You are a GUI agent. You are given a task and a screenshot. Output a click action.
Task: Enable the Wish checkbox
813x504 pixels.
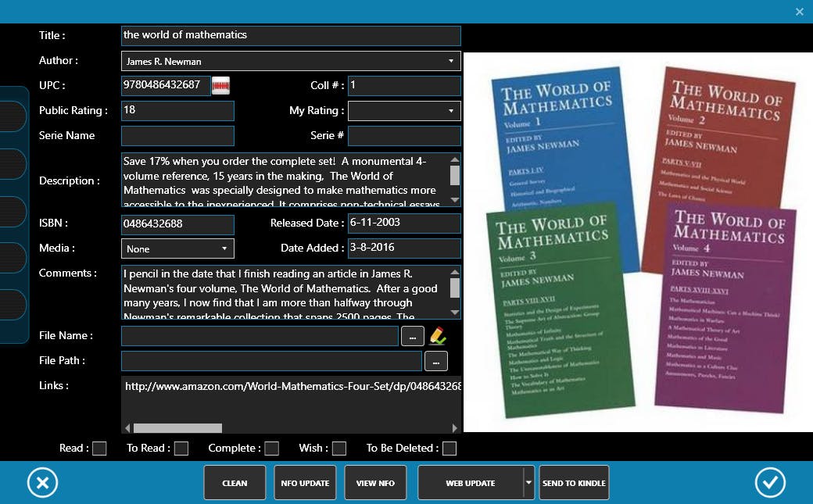pyautogui.click(x=339, y=449)
